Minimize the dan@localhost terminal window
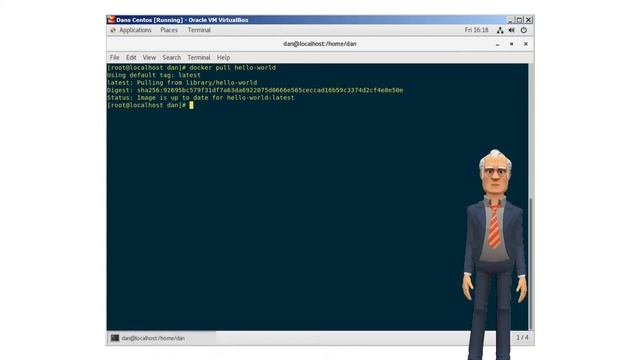This screenshot has width=640, height=360. [x=498, y=44]
